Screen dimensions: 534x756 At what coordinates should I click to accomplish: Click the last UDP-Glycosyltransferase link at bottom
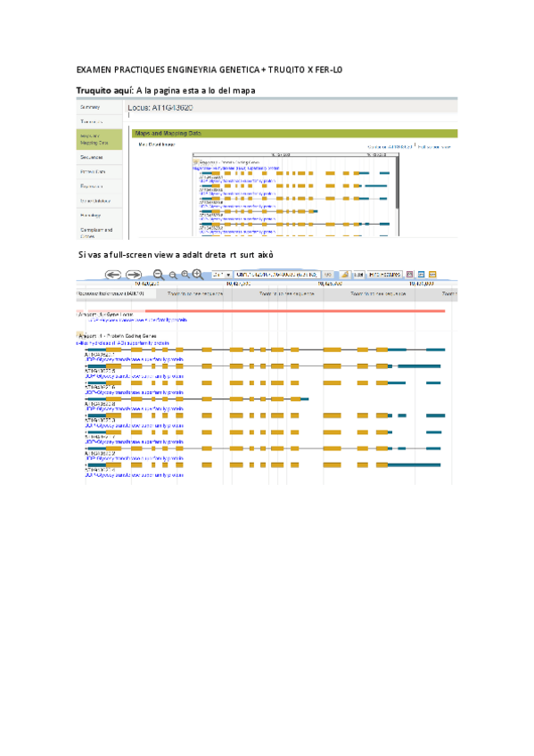[x=135, y=475]
